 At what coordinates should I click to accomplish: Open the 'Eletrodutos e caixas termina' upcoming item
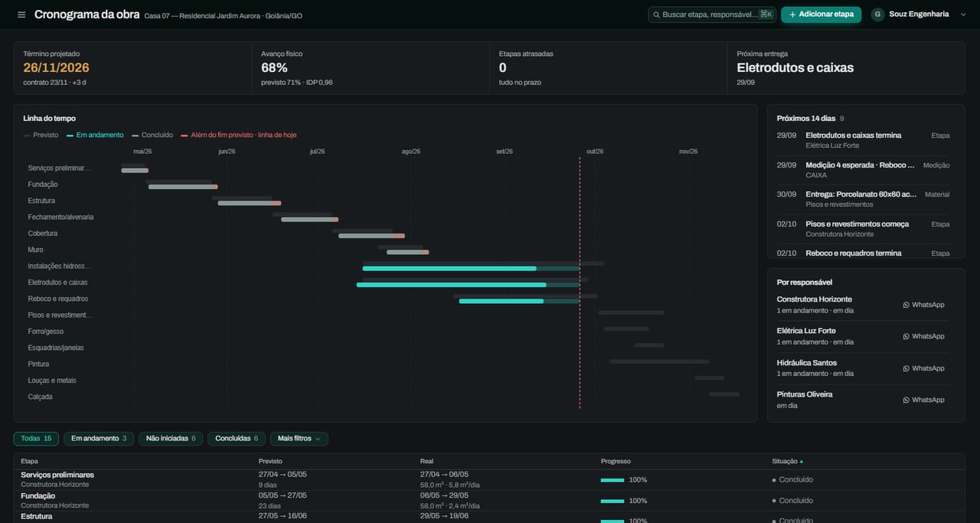863,140
